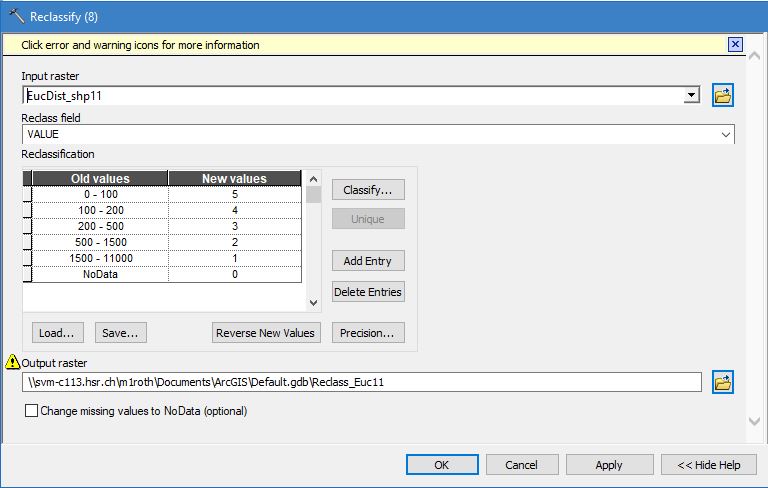Open Precision settings
This screenshot has width=768, height=488.
click(x=368, y=333)
